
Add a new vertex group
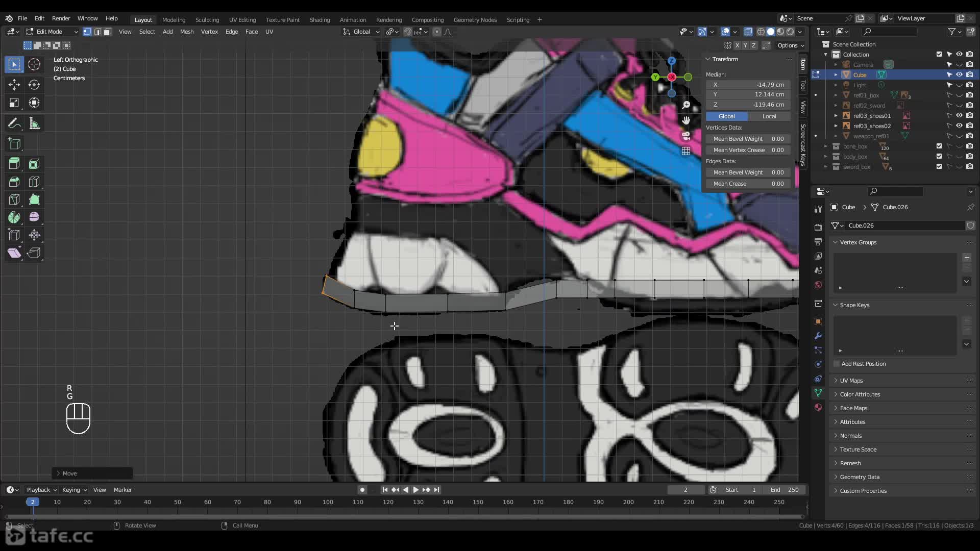coord(967,258)
